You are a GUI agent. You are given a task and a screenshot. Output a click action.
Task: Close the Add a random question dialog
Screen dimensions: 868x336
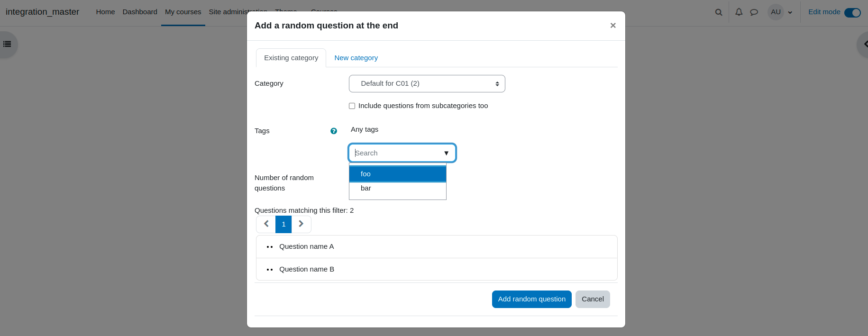[613, 26]
